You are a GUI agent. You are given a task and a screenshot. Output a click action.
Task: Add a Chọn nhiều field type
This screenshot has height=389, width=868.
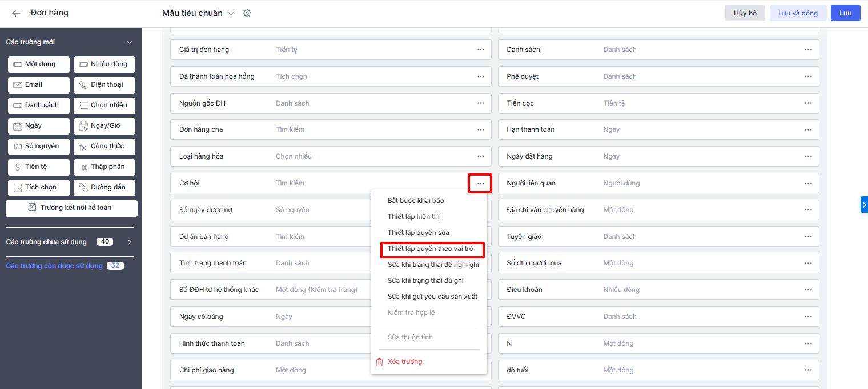(105, 106)
